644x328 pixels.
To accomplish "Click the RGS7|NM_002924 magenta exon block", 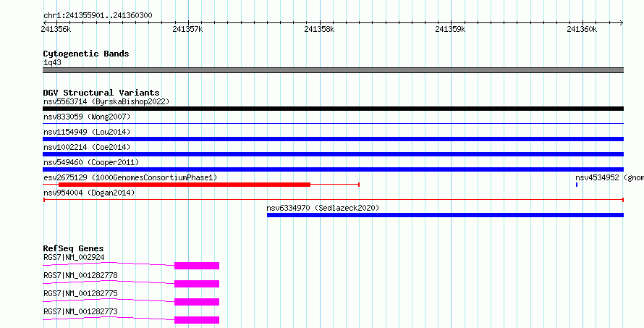I will coord(197,266).
